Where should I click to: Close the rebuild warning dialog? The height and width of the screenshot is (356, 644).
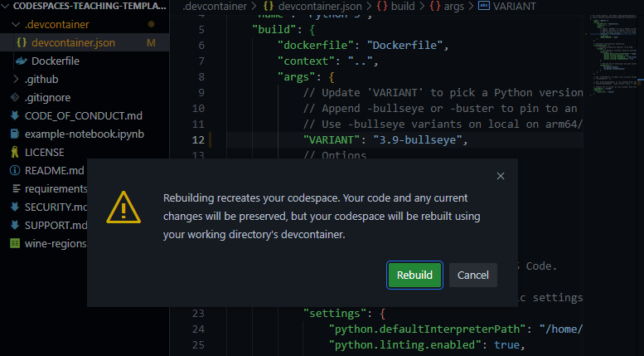(501, 176)
